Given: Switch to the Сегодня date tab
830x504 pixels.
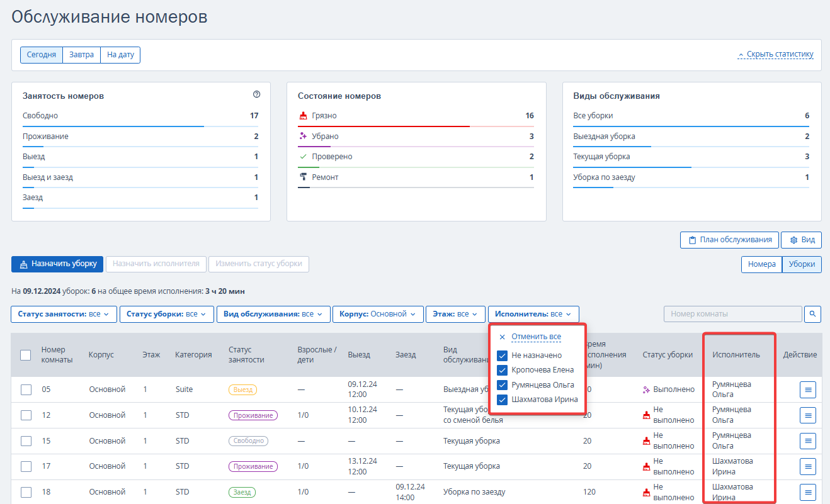Looking at the screenshot, I should [x=42, y=55].
